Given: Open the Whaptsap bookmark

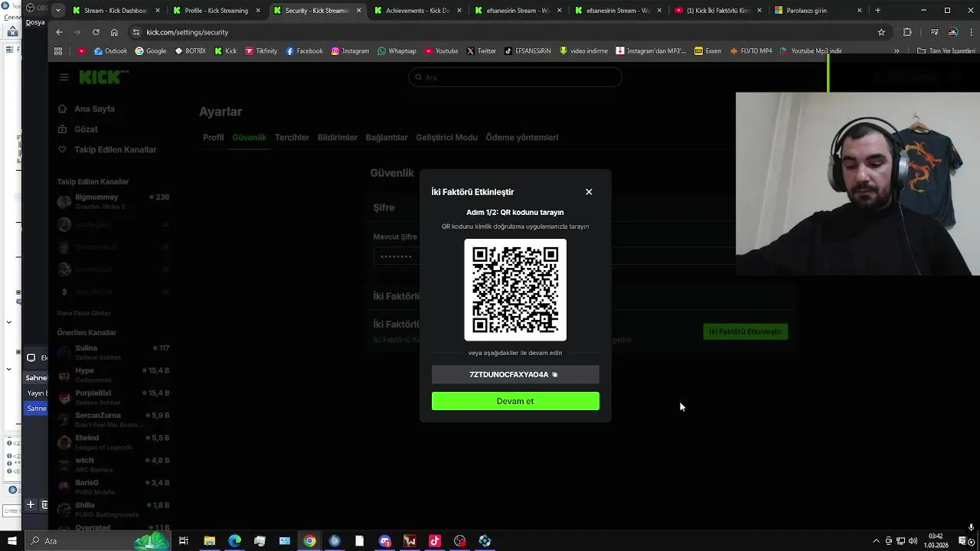Looking at the screenshot, I should tap(397, 51).
